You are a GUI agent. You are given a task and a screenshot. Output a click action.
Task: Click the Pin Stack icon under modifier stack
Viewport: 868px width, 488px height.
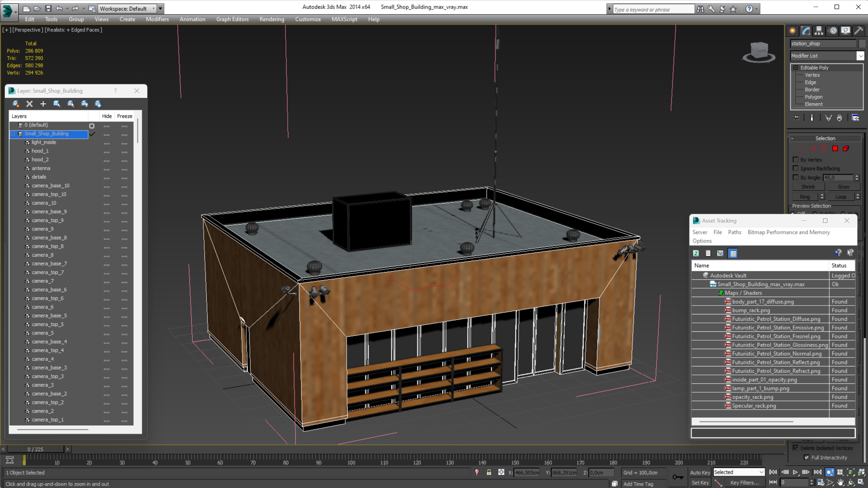796,118
